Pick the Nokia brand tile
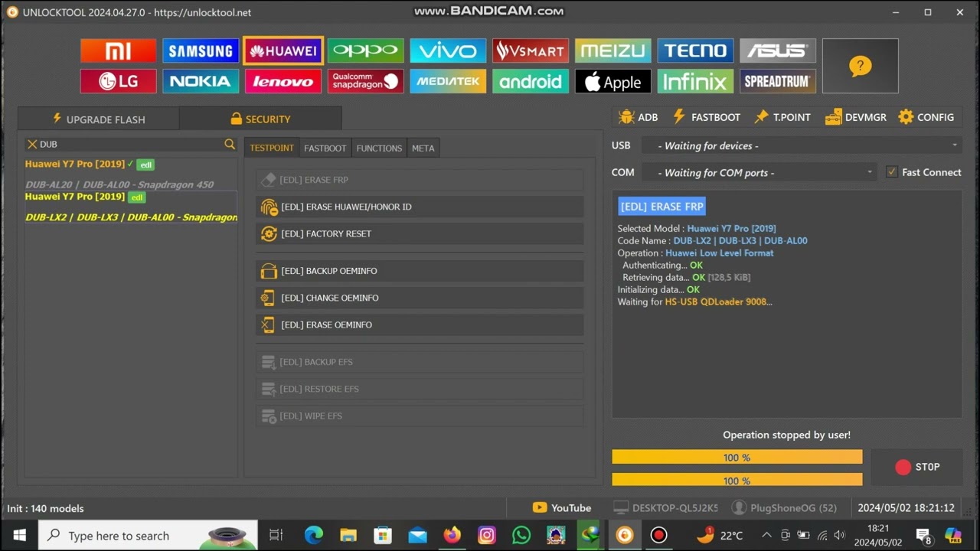This screenshot has width=980, height=551. pyautogui.click(x=201, y=81)
